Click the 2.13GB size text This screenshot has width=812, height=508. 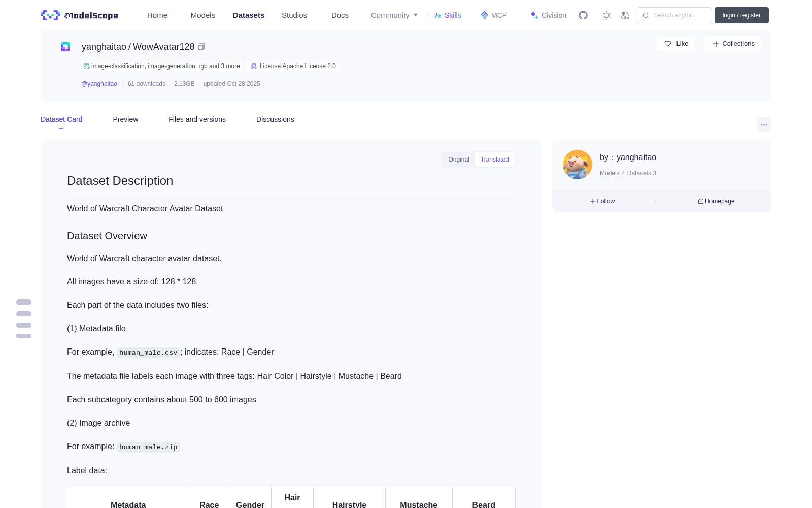pos(184,84)
